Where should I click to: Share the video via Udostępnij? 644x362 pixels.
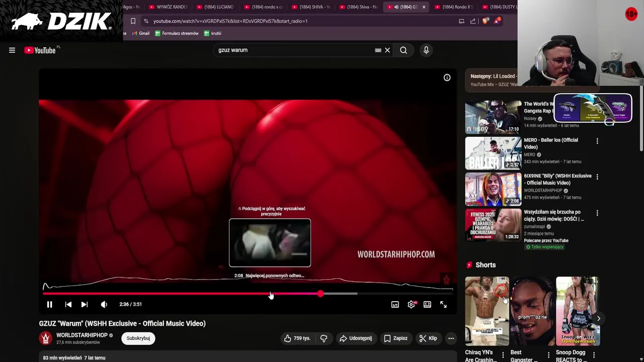[356, 338]
